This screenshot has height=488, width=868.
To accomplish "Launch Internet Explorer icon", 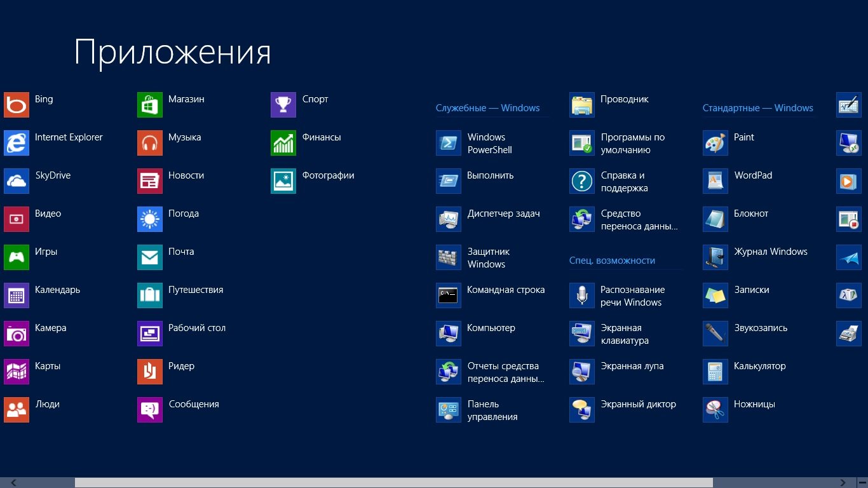I will pos(17,143).
